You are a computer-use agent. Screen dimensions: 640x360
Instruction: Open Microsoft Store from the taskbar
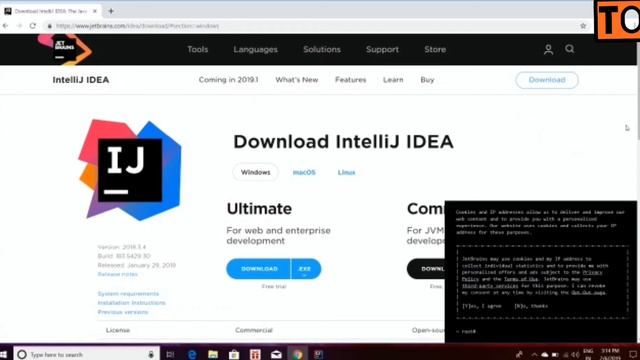234,354
